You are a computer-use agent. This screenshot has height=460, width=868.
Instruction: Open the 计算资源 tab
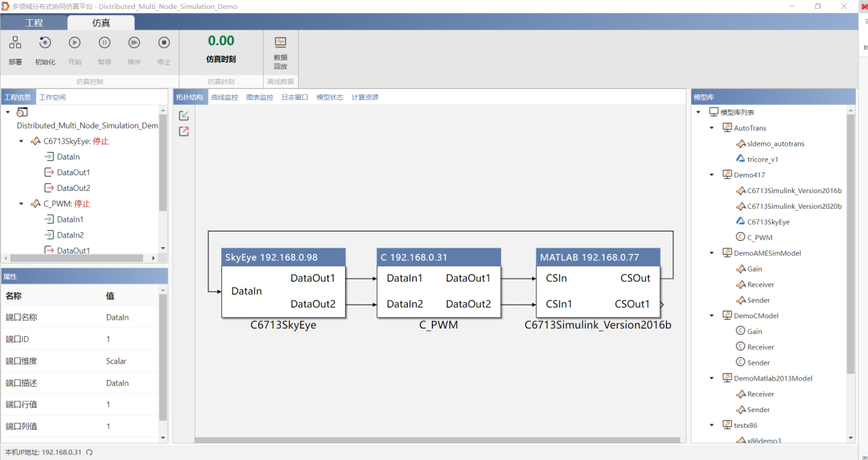(364, 97)
